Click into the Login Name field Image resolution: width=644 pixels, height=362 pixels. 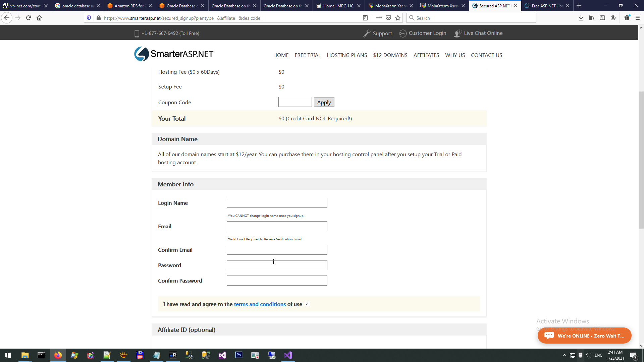(x=277, y=203)
